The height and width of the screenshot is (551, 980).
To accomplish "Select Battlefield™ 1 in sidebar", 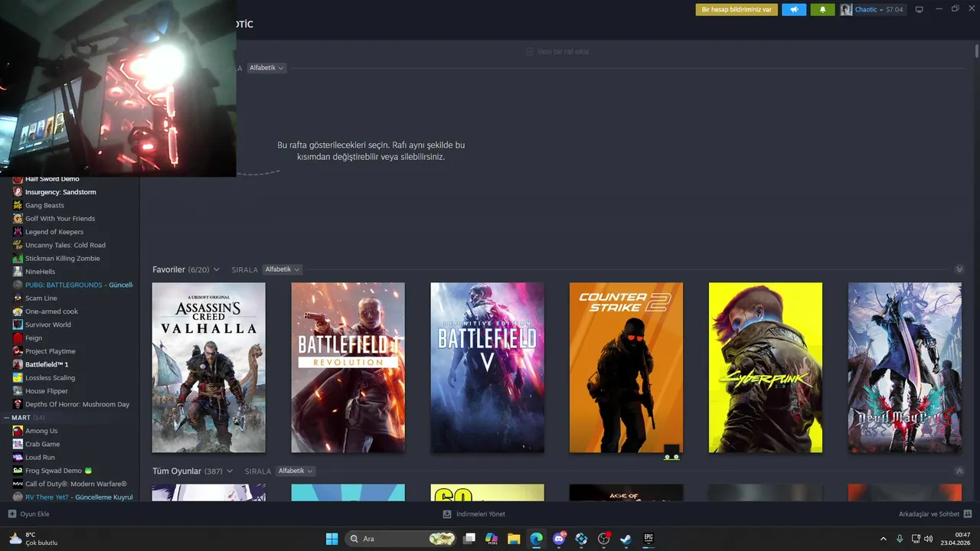I will (x=47, y=364).
